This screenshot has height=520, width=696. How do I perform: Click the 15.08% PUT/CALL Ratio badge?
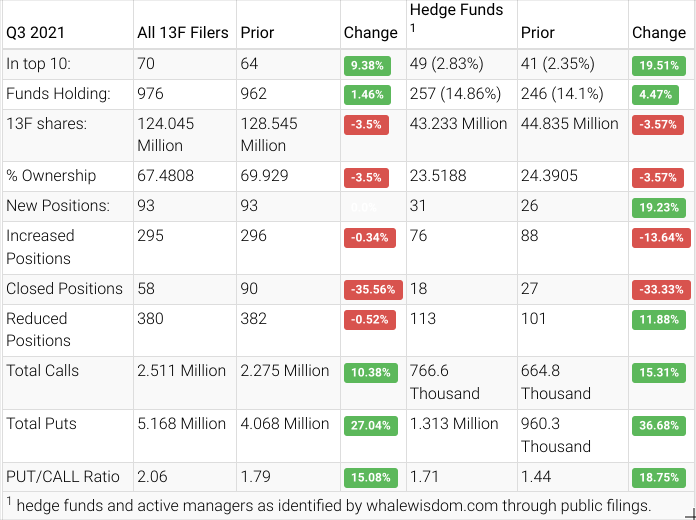pos(370,478)
